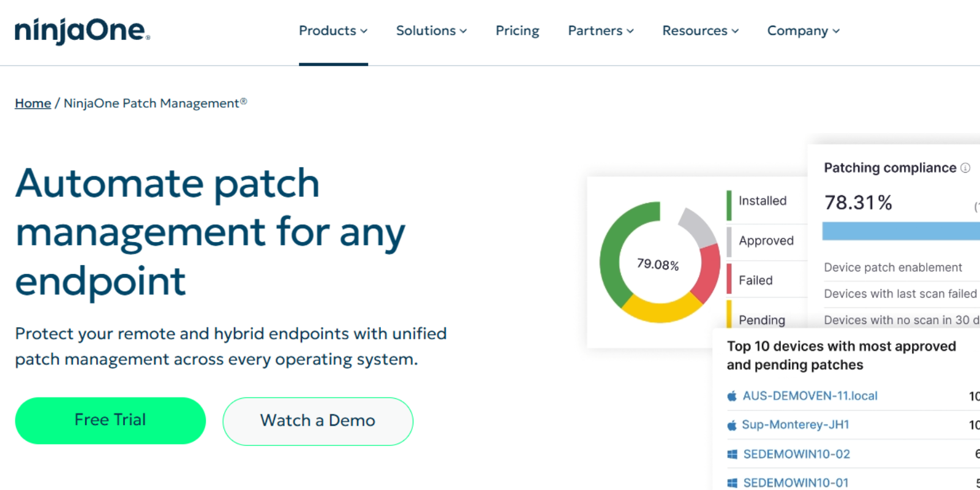This screenshot has width=980, height=490.
Task: Click Top 10 devices panel heading
Action: tap(842, 355)
